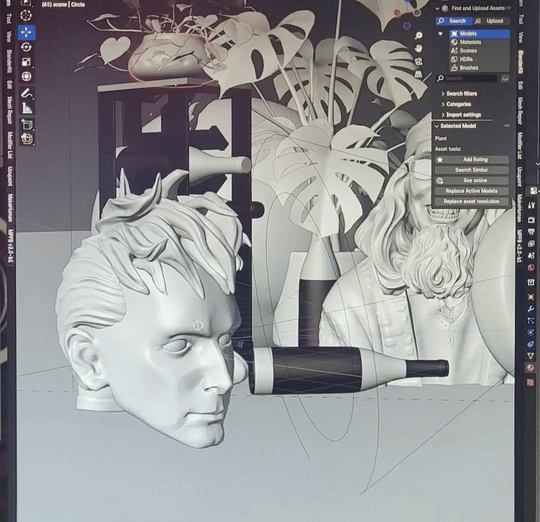Activate the Move tool
Viewport: 540px width, 522px height.
point(27,32)
